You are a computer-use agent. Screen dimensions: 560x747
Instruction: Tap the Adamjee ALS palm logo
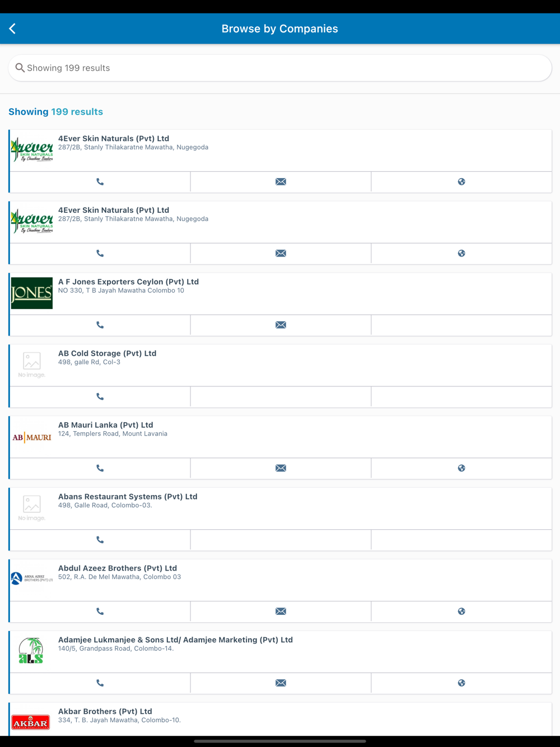[x=31, y=651]
